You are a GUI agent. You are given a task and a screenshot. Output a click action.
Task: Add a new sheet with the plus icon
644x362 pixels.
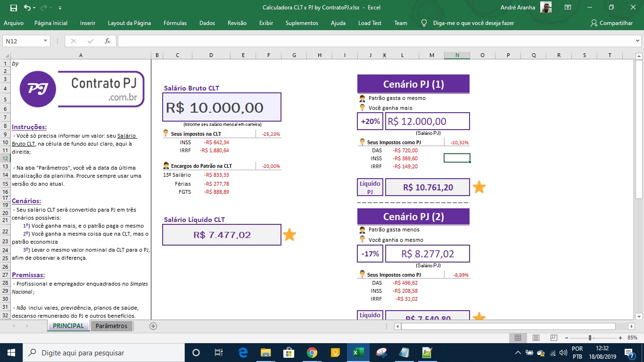153,326
